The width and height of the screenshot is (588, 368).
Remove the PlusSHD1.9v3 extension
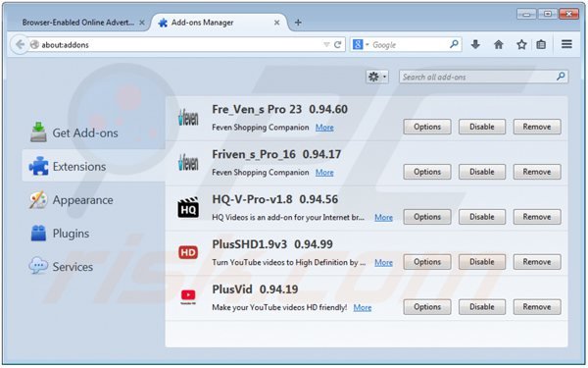click(537, 262)
